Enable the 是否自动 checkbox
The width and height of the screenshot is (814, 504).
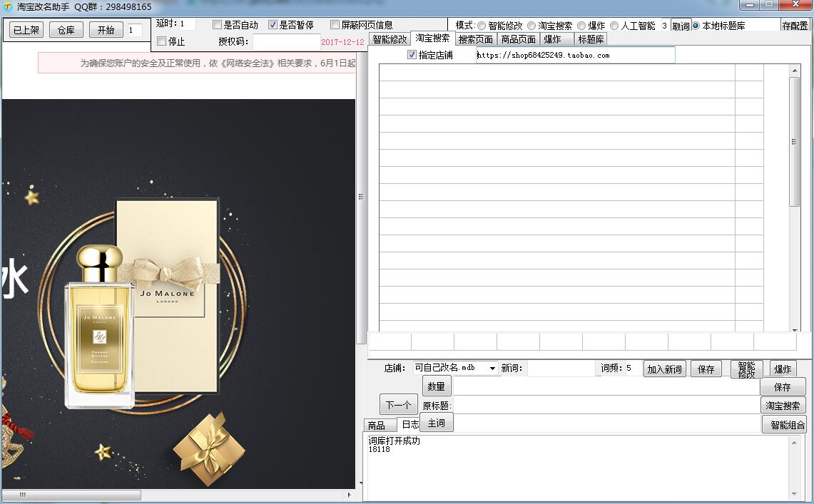coord(218,25)
